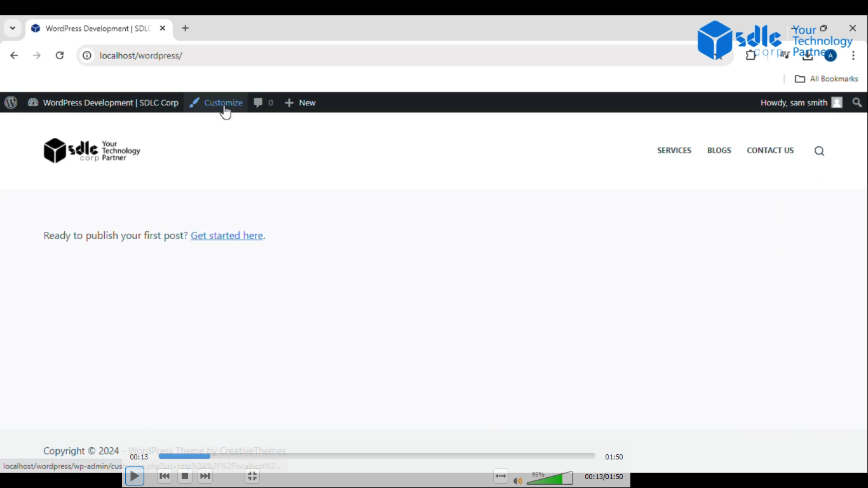Skip to the previous video track
Viewport: 868px width, 488px height.
165,476
